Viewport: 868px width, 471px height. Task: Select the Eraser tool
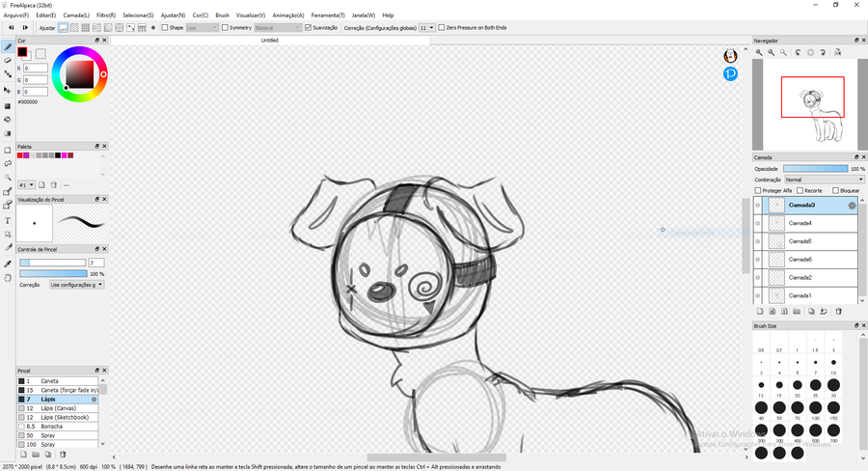click(x=7, y=61)
